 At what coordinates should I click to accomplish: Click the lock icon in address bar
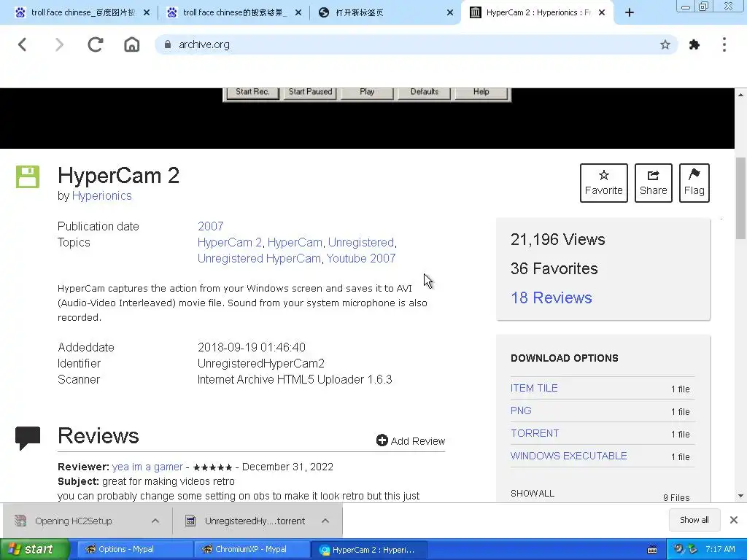[x=167, y=44]
